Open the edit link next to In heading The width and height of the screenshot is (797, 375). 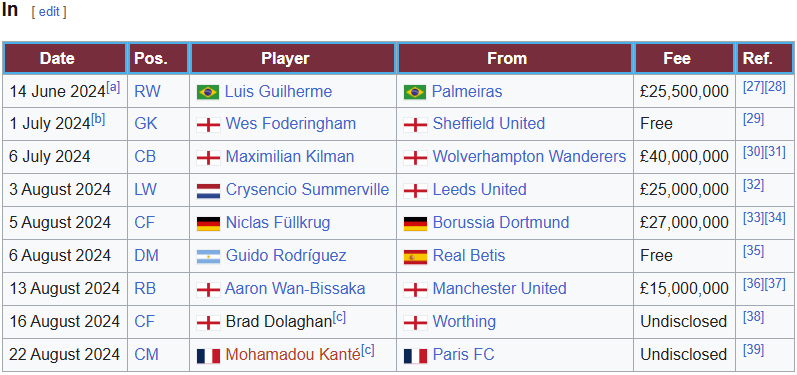(x=49, y=12)
